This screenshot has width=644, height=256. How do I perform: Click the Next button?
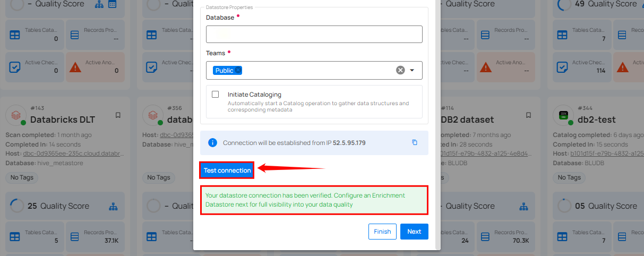pos(414,232)
